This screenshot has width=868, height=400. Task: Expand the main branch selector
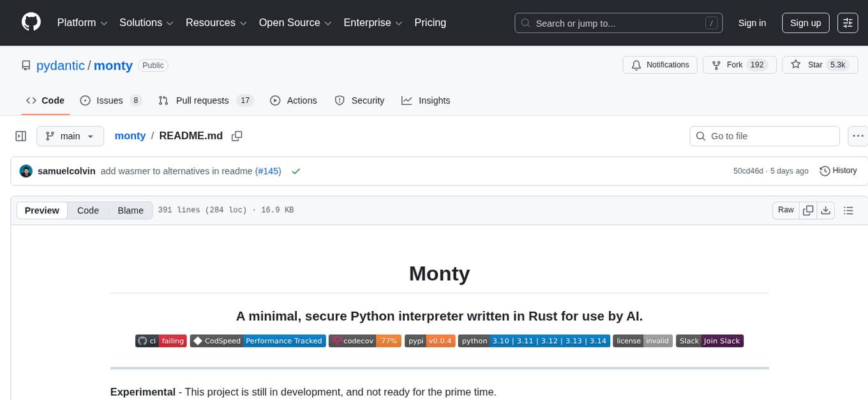[70, 136]
